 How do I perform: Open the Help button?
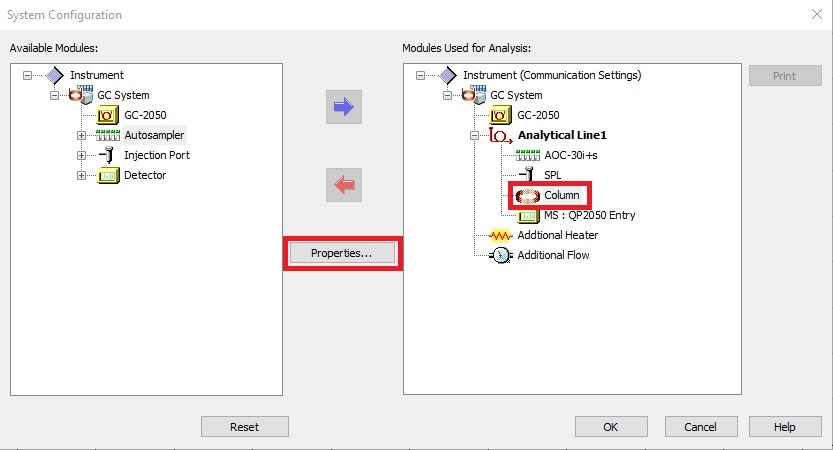coord(785,427)
